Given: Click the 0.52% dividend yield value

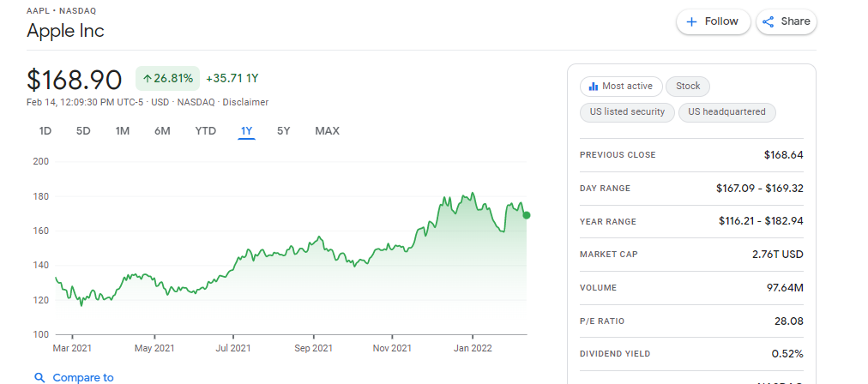Looking at the screenshot, I should pos(787,354).
